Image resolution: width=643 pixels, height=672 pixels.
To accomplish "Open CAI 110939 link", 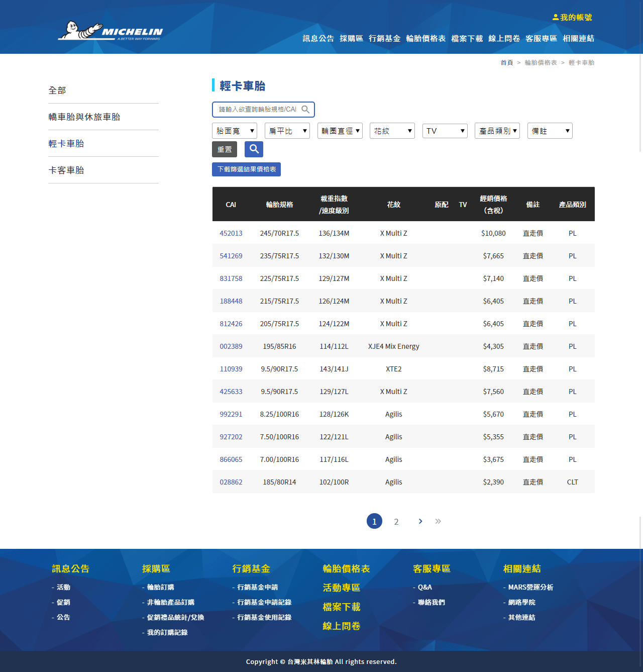I will pos(231,369).
